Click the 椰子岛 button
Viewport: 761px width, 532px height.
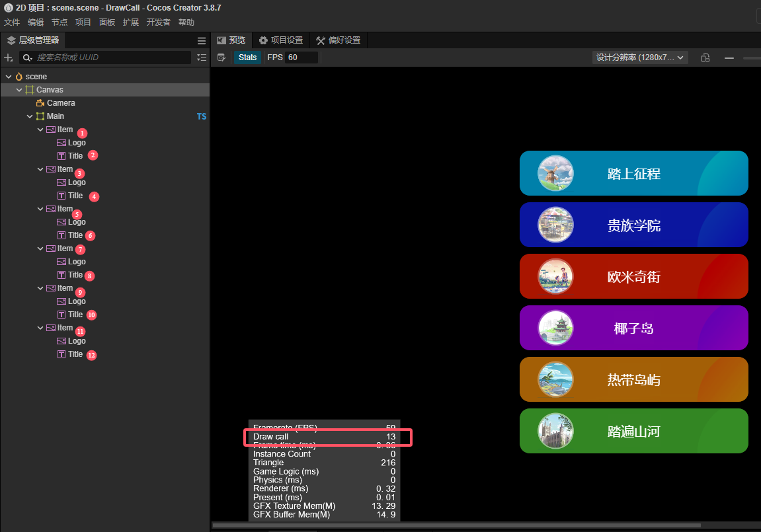coord(634,328)
